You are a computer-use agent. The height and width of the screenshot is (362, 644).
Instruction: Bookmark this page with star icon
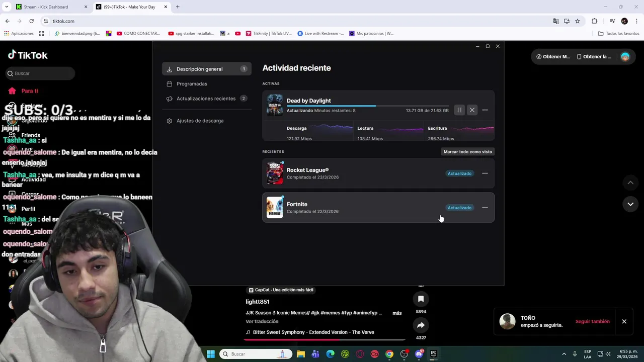click(x=578, y=21)
